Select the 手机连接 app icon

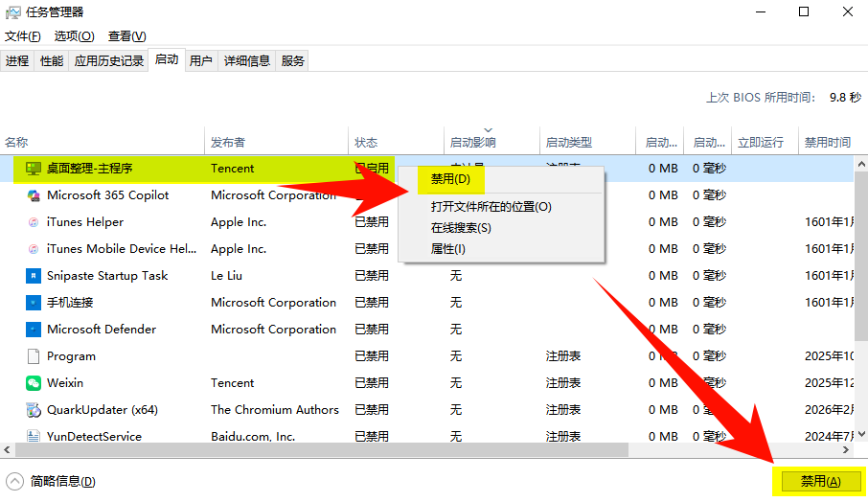34,303
